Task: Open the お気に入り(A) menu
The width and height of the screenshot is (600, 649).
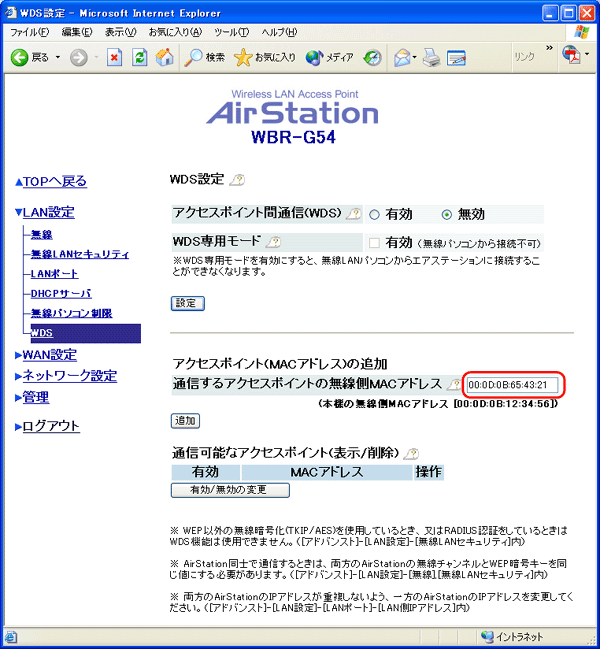Action: click(x=175, y=32)
